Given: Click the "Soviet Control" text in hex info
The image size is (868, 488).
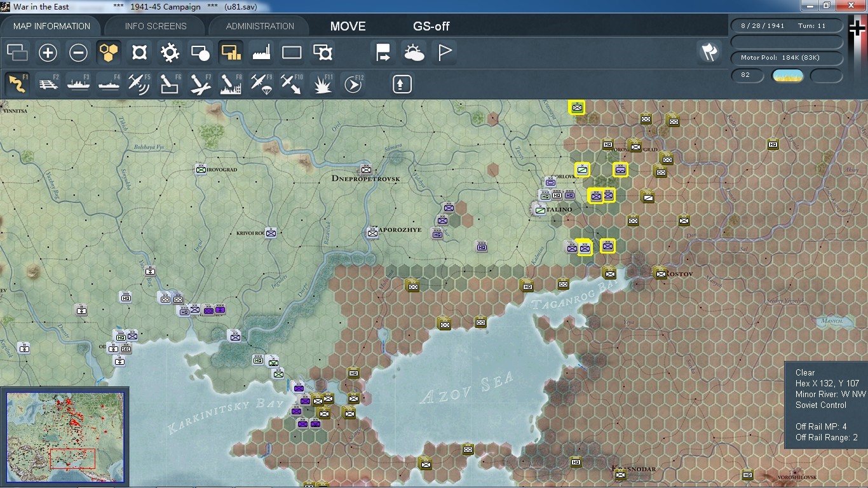Looking at the screenshot, I should coord(821,405).
